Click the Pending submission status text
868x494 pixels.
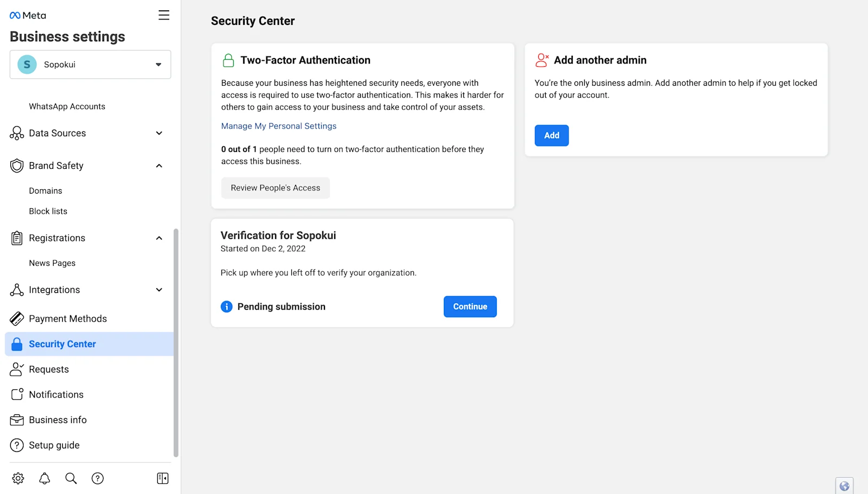[282, 307]
